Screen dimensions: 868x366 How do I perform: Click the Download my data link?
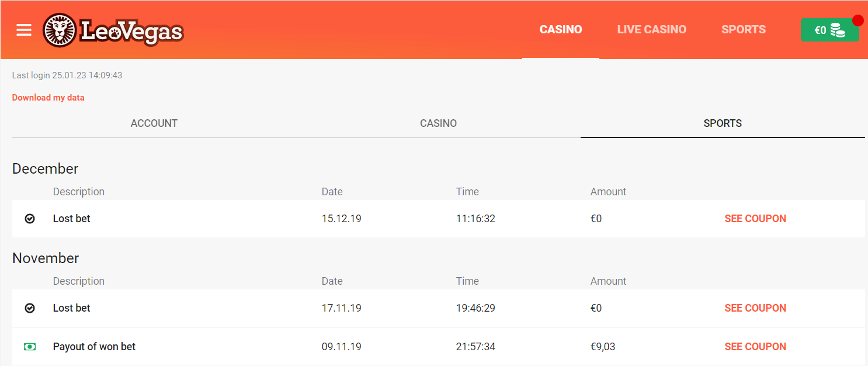click(x=48, y=98)
